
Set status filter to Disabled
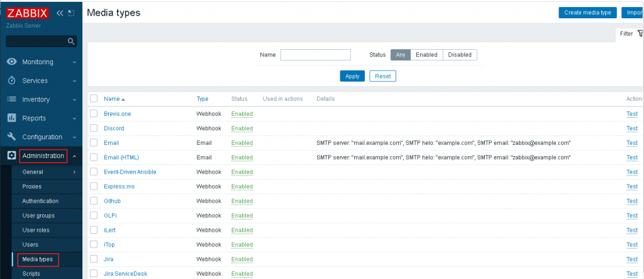(x=460, y=55)
